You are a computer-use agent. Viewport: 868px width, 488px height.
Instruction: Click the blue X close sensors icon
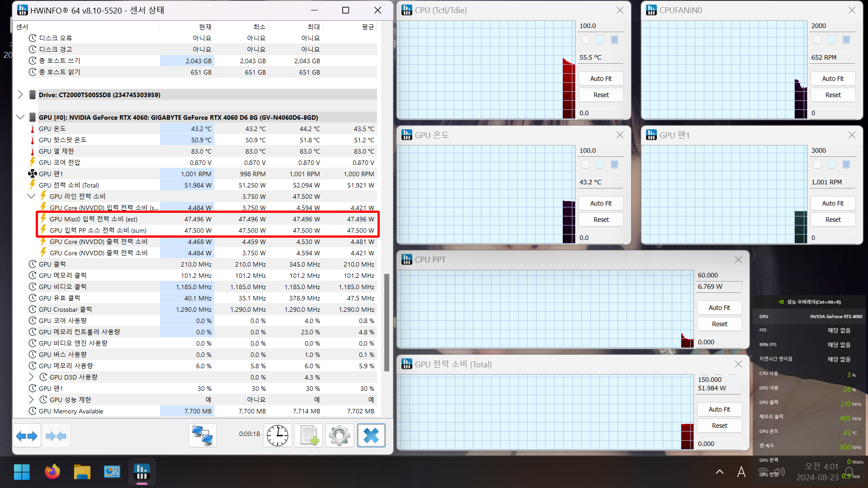tap(371, 436)
